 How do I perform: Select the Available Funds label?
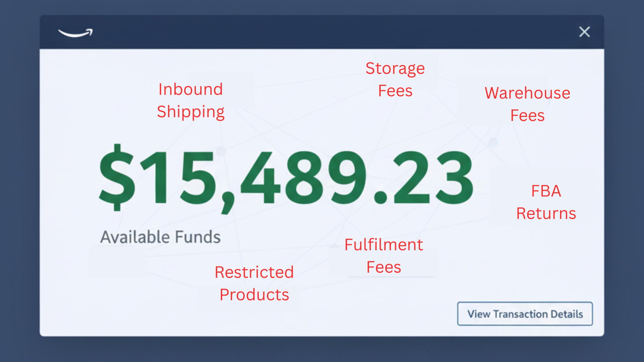[x=160, y=237]
